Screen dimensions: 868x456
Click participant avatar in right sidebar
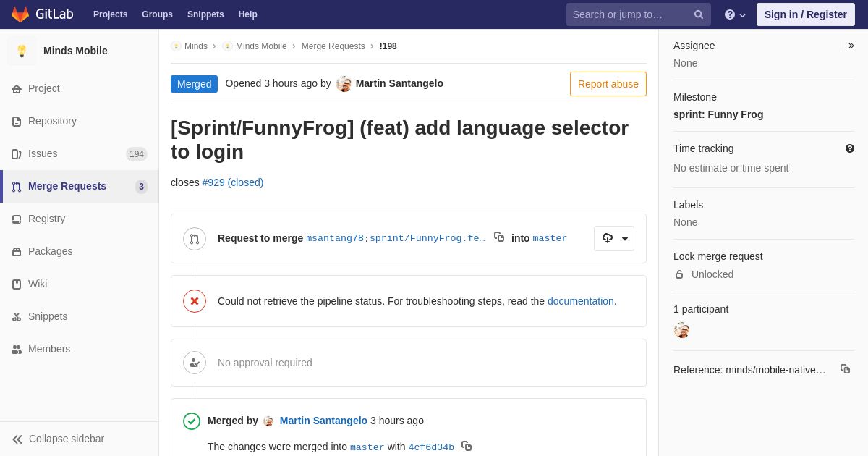pos(681,330)
